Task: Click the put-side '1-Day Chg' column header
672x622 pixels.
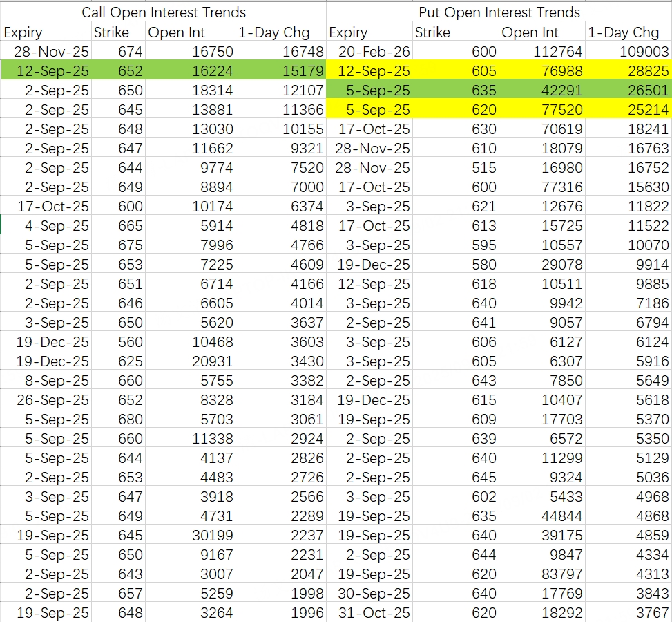Action: (x=628, y=32)
